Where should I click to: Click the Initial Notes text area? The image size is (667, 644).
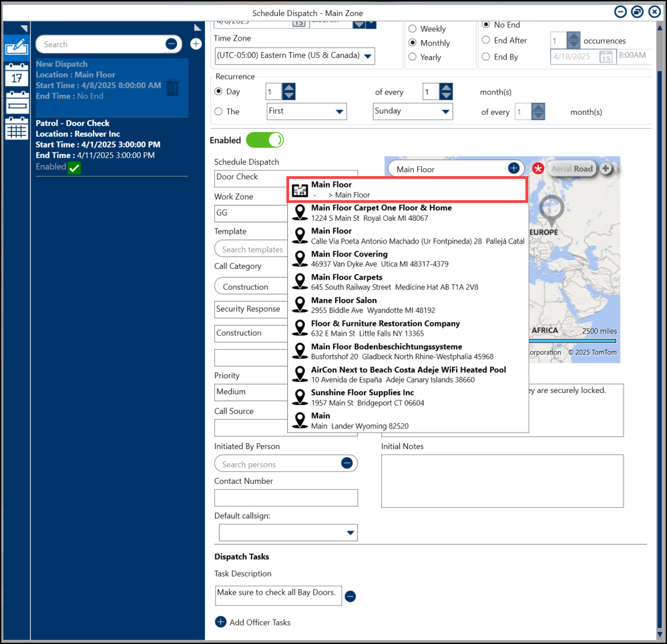tap(502, 476)
